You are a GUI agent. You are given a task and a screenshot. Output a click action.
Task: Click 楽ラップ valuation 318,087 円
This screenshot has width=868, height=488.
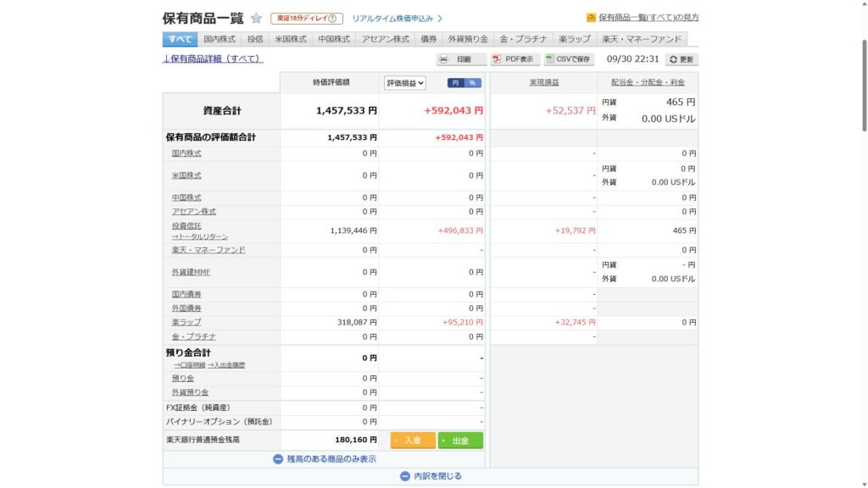tap(357, 322)
